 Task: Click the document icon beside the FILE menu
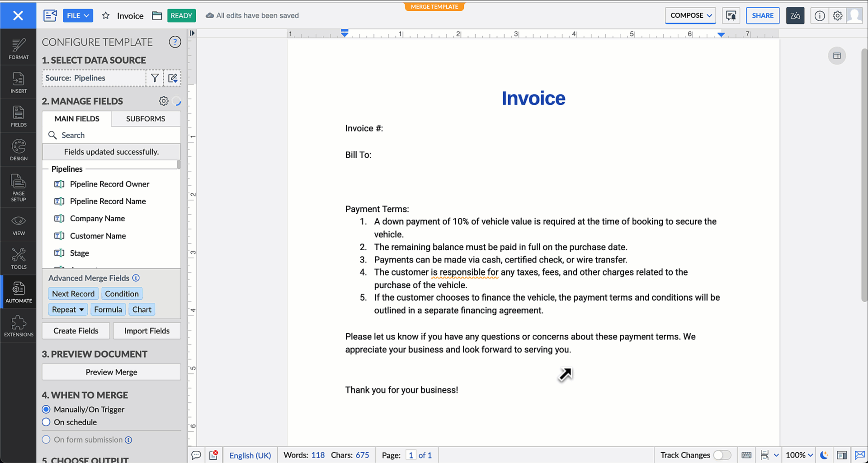click(50, 16)
